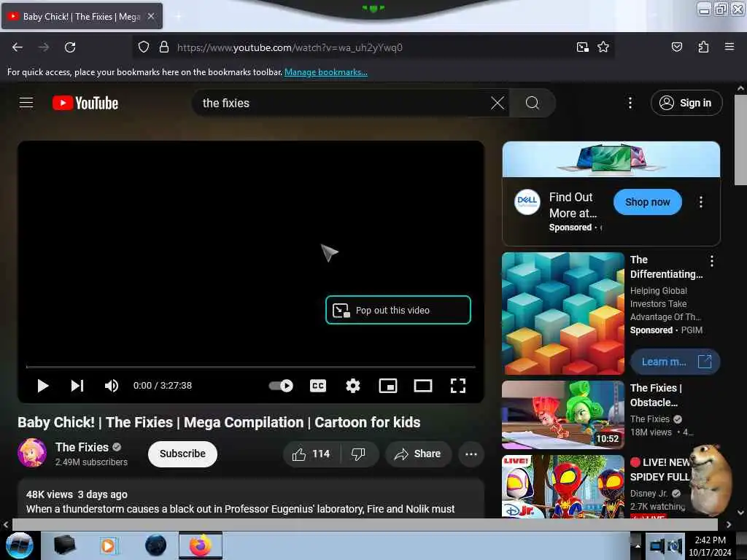Clear the search query with X

[x=498, y=103]
